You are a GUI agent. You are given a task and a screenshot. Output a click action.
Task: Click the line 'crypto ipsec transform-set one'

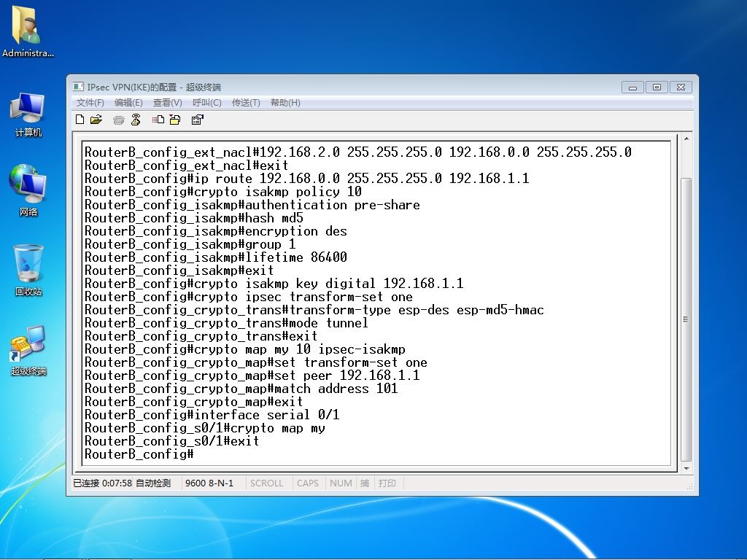click(x=249, y=297)
